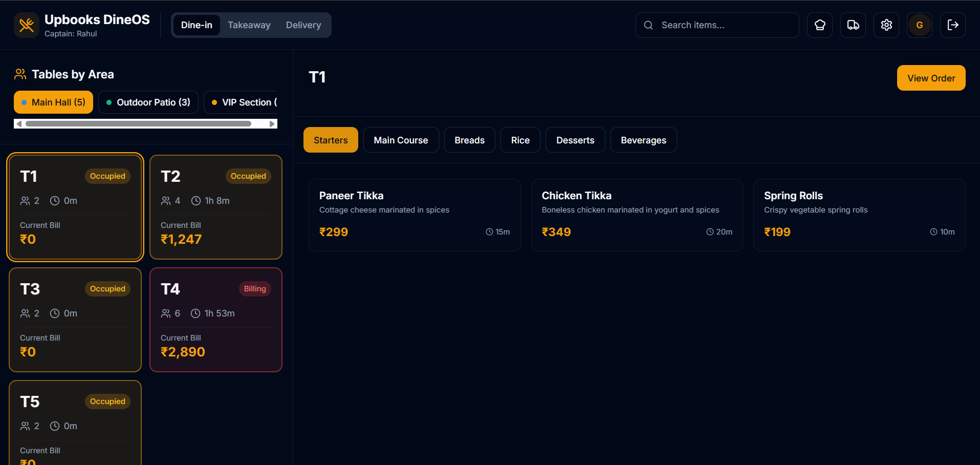Add Paneer Tikka item card
Image resolution: width=980 pixels, height=465 pixels.
[x=415, y=215]
